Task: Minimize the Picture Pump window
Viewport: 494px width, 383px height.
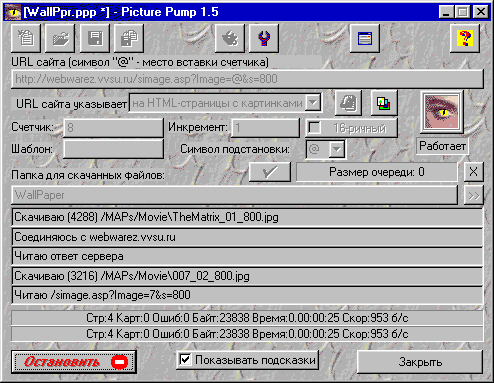Action: [x=446, y=12]
